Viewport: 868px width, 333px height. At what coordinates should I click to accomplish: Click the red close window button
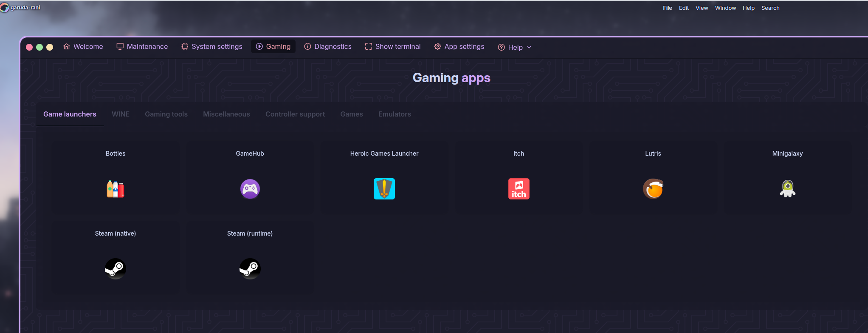(x=29, y=47)
